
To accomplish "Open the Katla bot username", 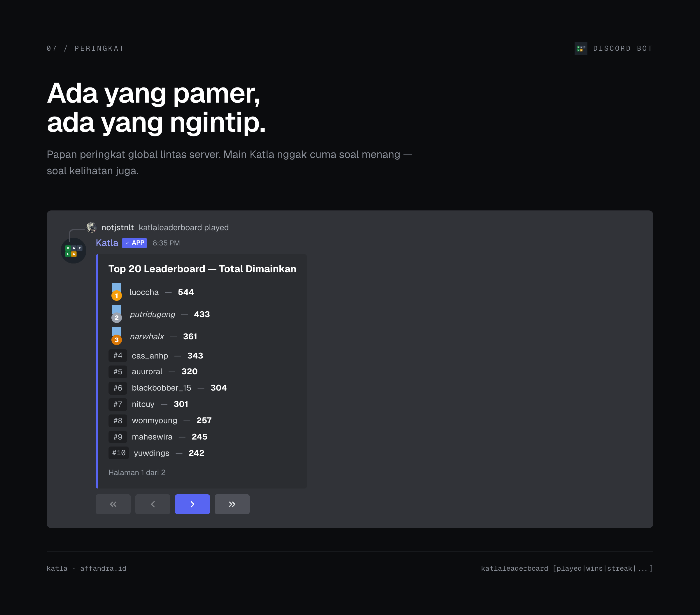I will 107,243.
